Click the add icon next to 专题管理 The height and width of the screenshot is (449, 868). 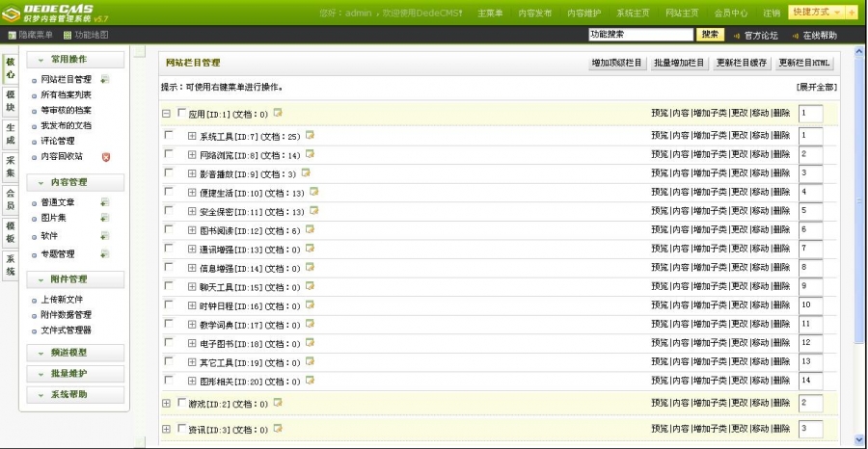105,253
